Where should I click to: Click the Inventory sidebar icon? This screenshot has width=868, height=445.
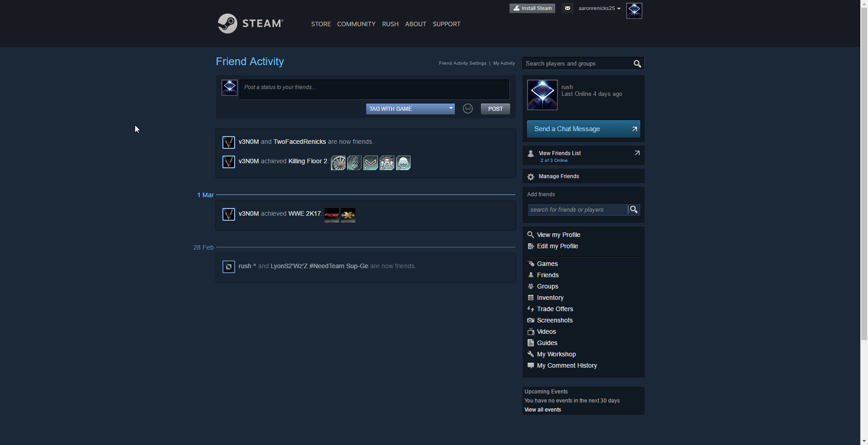click(531, 298)
